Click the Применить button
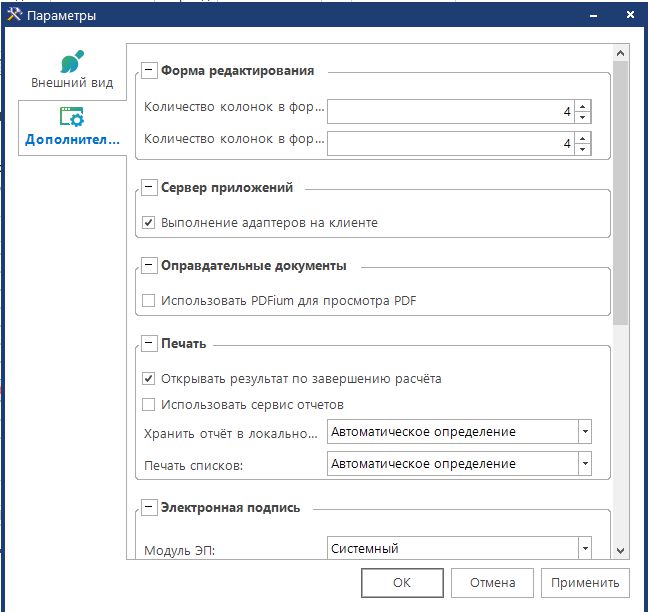The height and width of the screenshot is (612, 648). [x=585, y=583]
